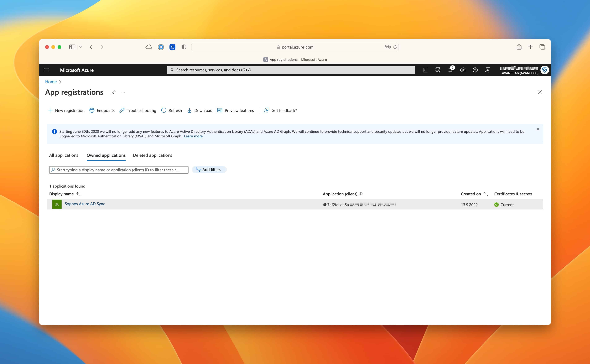Click New registration
This screenshot has height=364, width=590.
click(66, 110)
